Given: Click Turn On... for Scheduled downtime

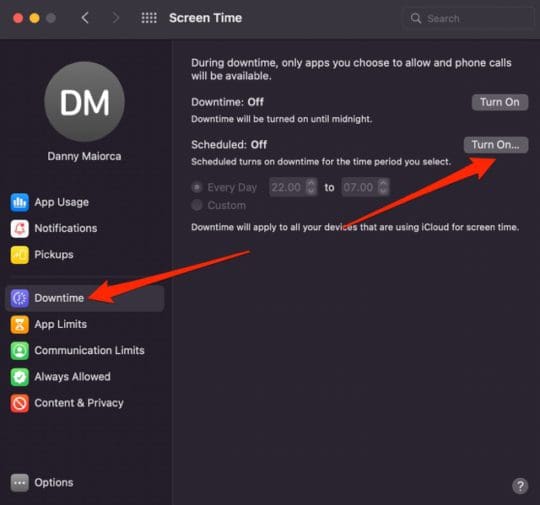Looking at the screenshot, I should (496, 145).
